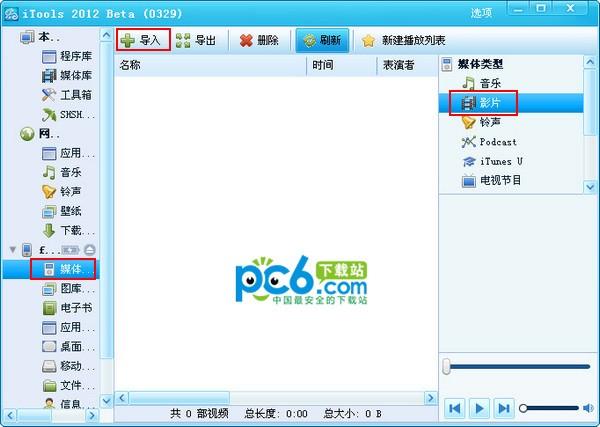Image resolution: width=600 pixels, height=427 pixels.
Task: Open 工具箱 toolbox in sidebar
Action: (x=67, y=95)
